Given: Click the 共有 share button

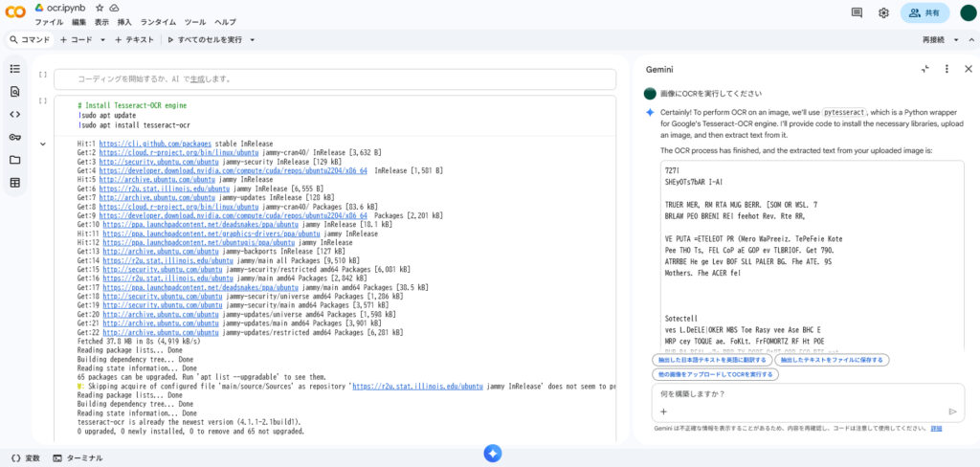Looking at the screenshot, I should [x=924, y=12].
